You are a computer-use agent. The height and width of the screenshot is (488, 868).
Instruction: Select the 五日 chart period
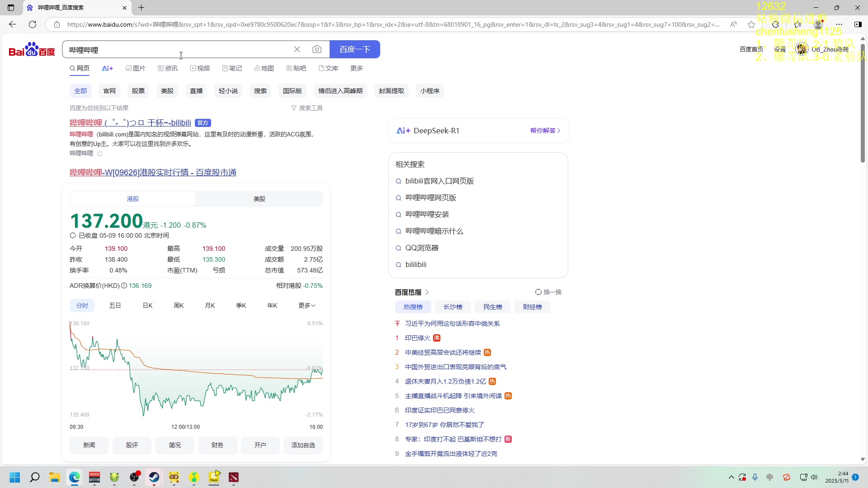[x=115, y=305]
